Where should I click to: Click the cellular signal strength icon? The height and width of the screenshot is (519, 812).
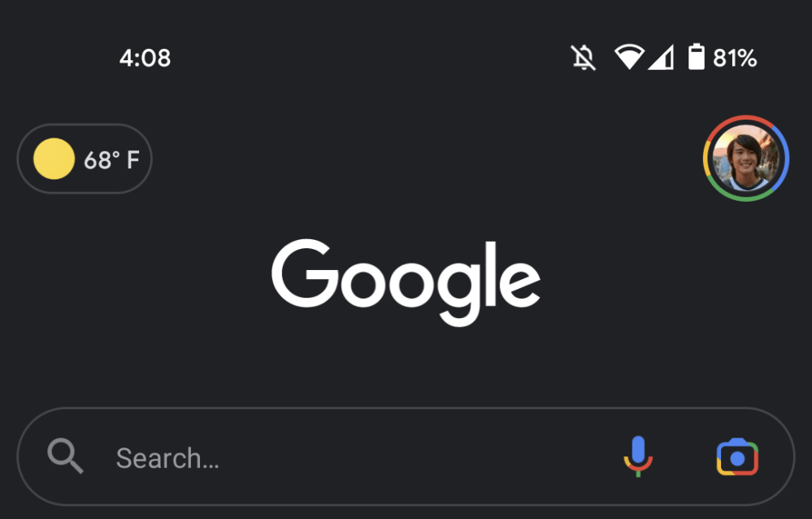661,58
